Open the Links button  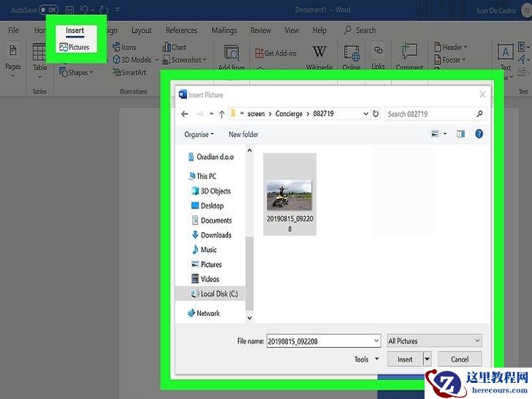pyautogui.click(x=378, y=56)
